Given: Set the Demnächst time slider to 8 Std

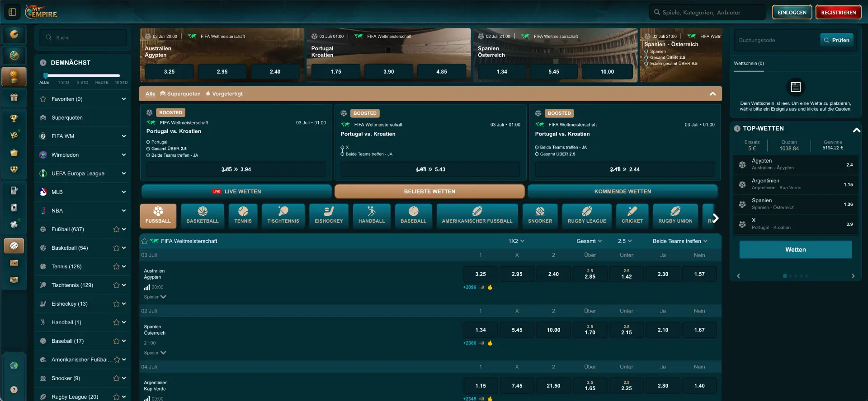Looking at the screenshot, I should coord(82,83).
